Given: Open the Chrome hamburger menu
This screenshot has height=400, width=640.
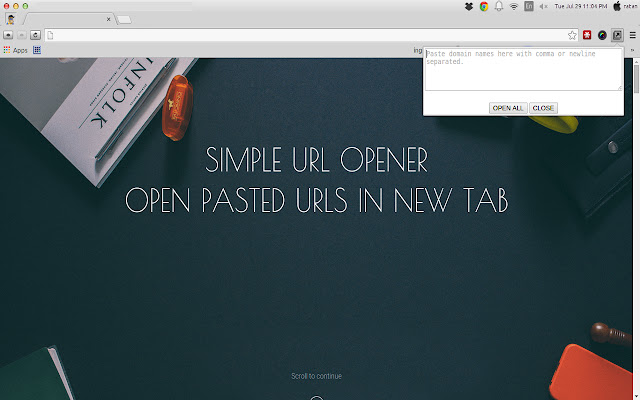Looking at the screenshot, I should click(x=633, y=35).
